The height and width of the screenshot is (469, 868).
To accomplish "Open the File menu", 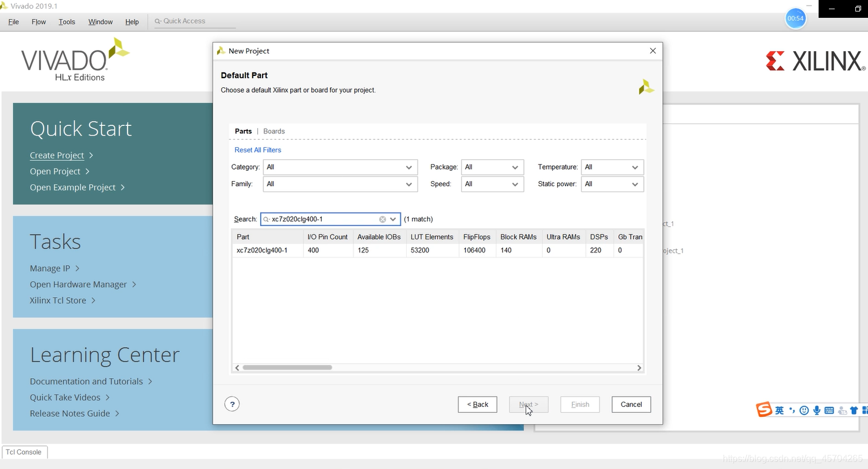I will (x=14, y=22).
